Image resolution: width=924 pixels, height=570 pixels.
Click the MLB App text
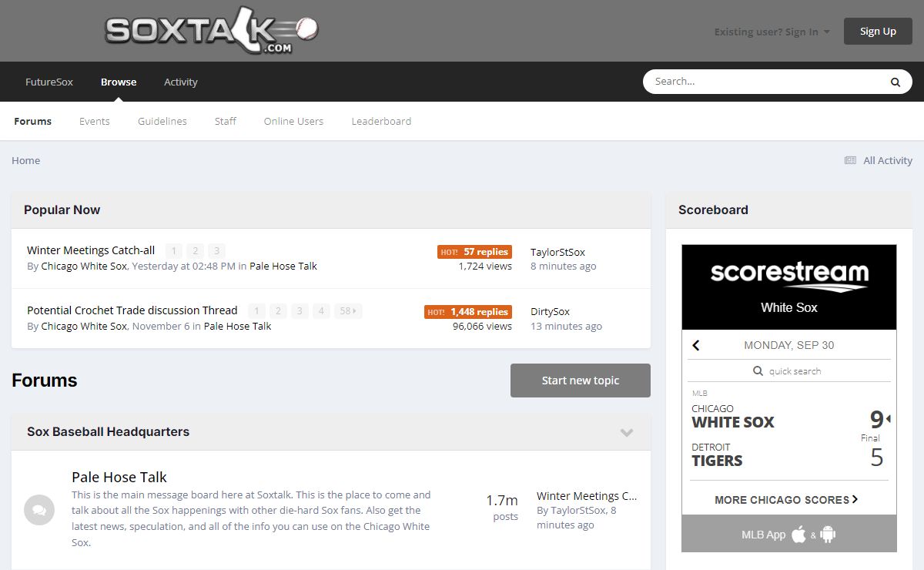pos(763,535)
